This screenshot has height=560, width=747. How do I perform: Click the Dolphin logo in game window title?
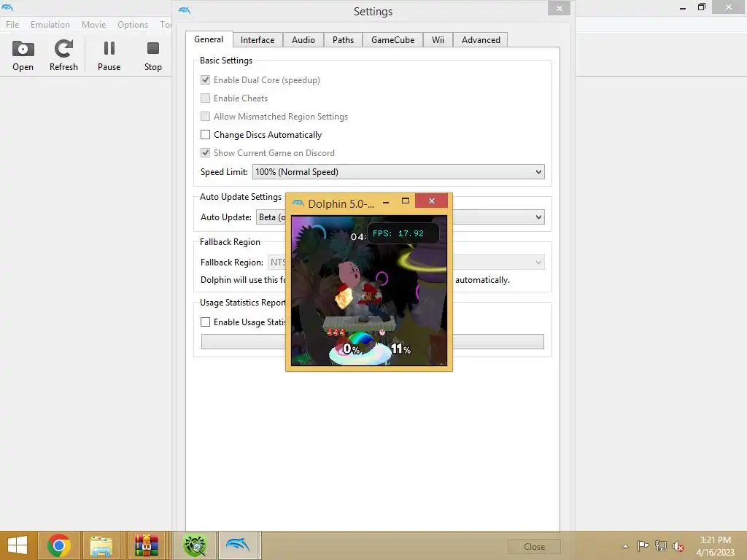coord(298,203)
